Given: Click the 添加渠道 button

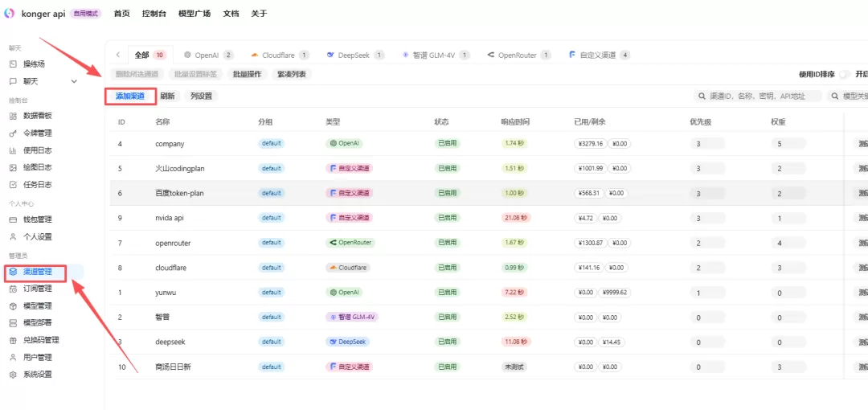Looking at the screenshot, I should click(x=130, y=96).
